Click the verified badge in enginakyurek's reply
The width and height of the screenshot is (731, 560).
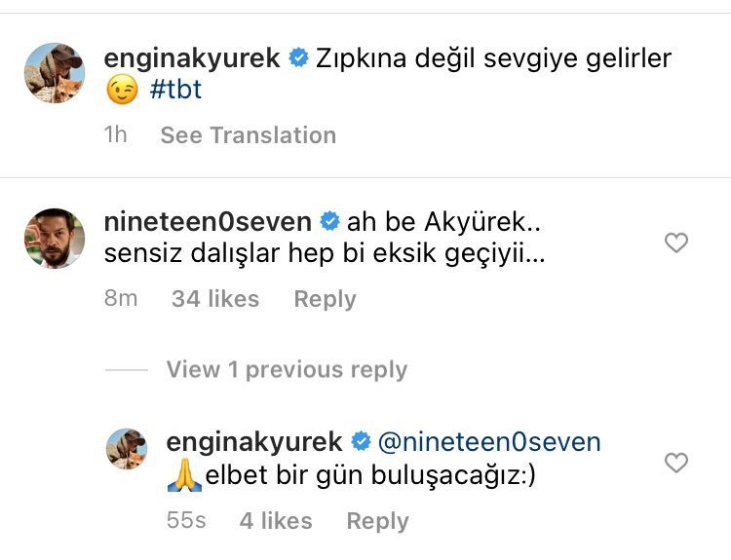coord(360,442)
